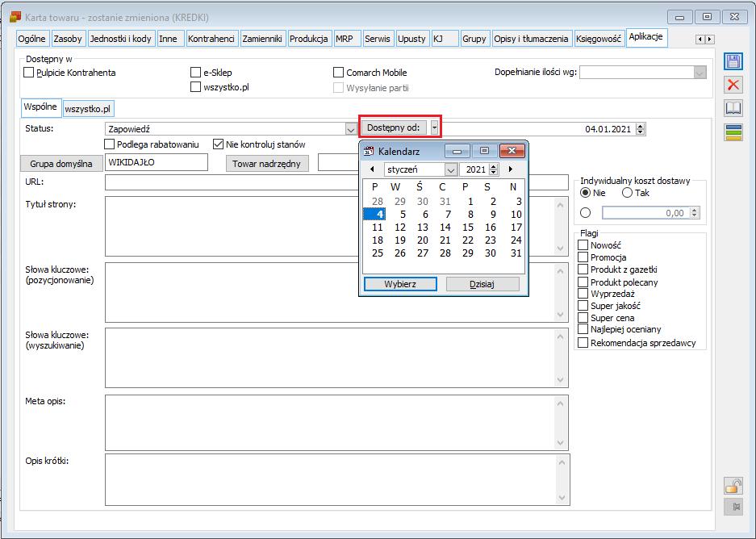Click the Wybierz button in Kalendarz

click(400, 284)
